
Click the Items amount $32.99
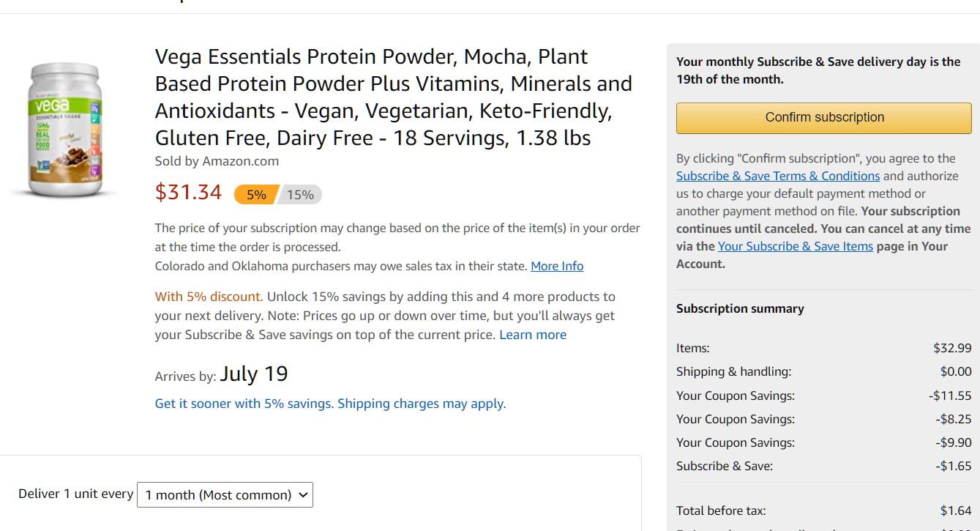[952, 348]
